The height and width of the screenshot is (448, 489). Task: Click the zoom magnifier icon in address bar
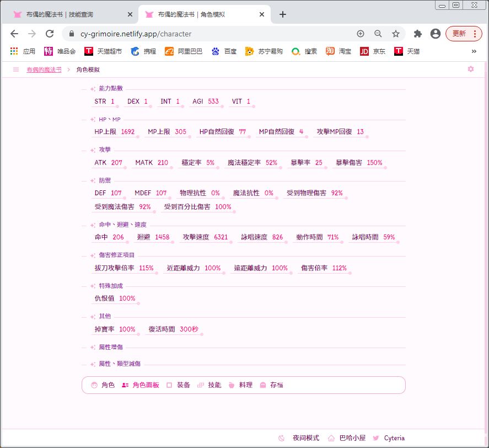(378, 34)
